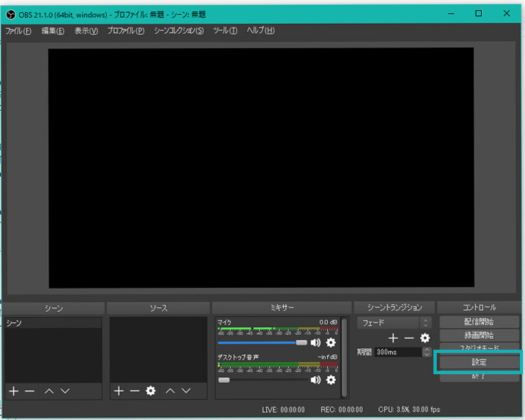Viewport: 525px width, 420px height.
Task: Click the ソース panel header
Action: click(158, 308)
